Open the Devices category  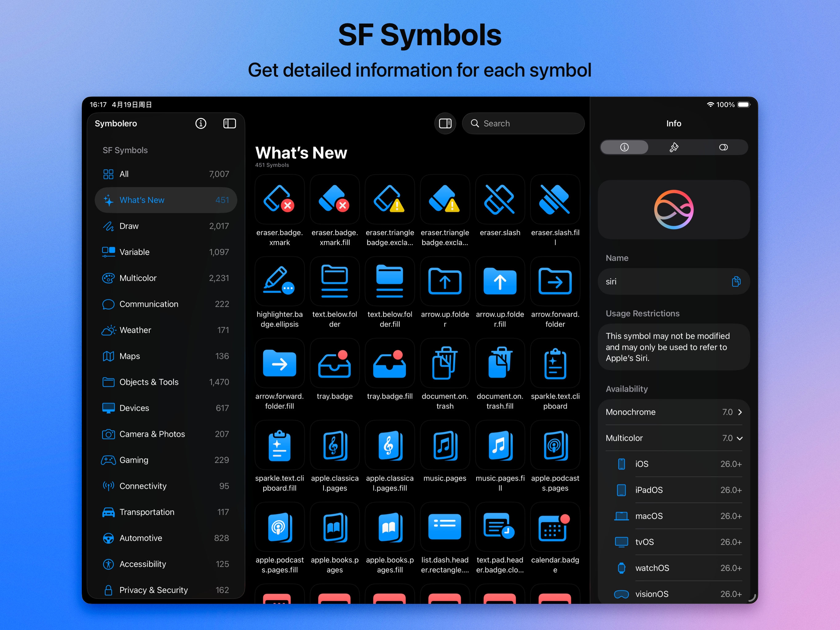(x=166, y=408)
